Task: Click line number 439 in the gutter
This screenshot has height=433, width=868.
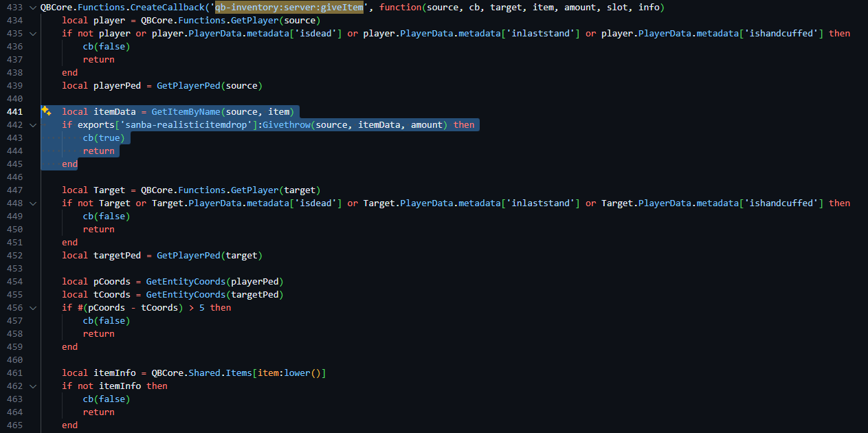Action: 14,86
